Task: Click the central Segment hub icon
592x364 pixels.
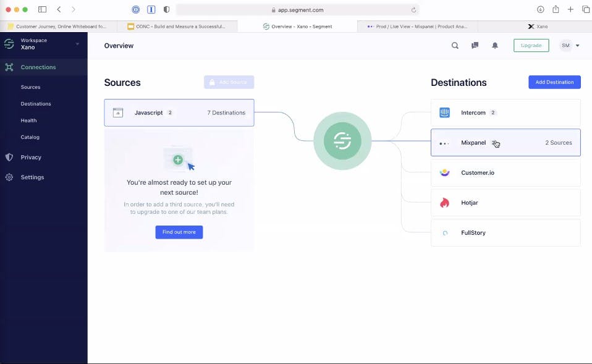Action: 342,141
